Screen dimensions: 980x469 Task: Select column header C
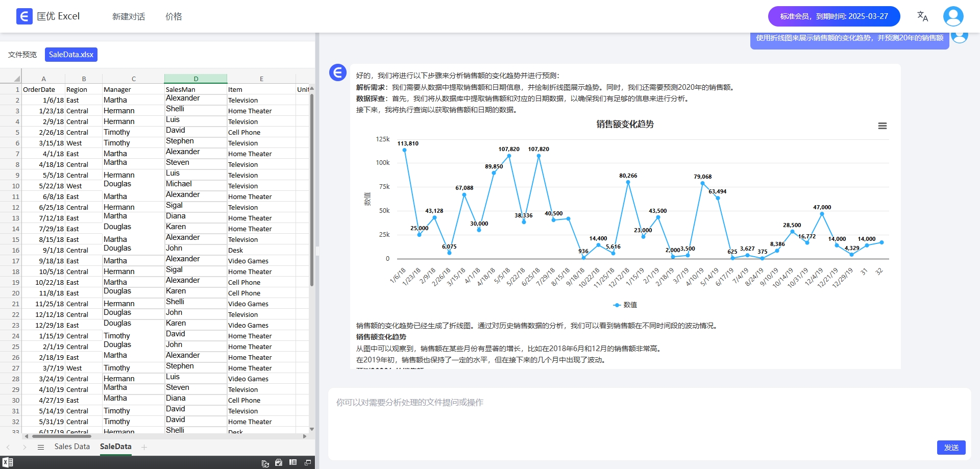click(x=133, y=79)
